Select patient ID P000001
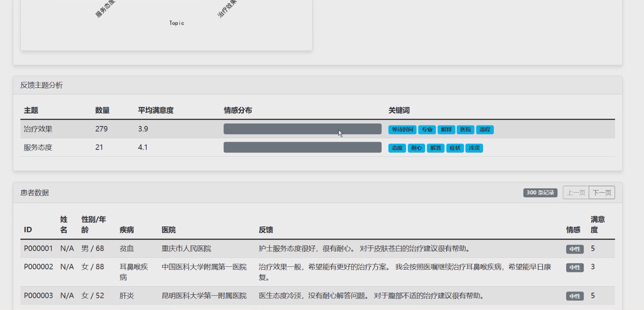This screenshot has height=310, width=644. pos(38,249)
